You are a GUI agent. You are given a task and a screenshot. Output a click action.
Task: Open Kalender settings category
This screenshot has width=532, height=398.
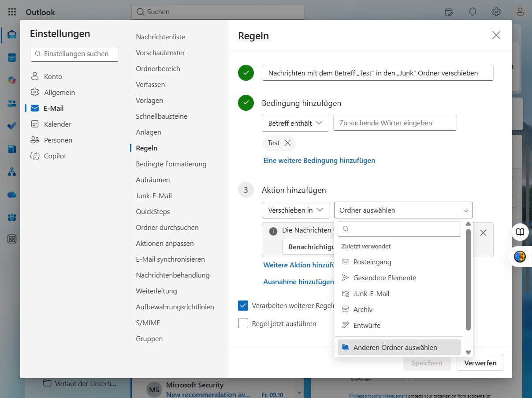(x=57, y=124)
